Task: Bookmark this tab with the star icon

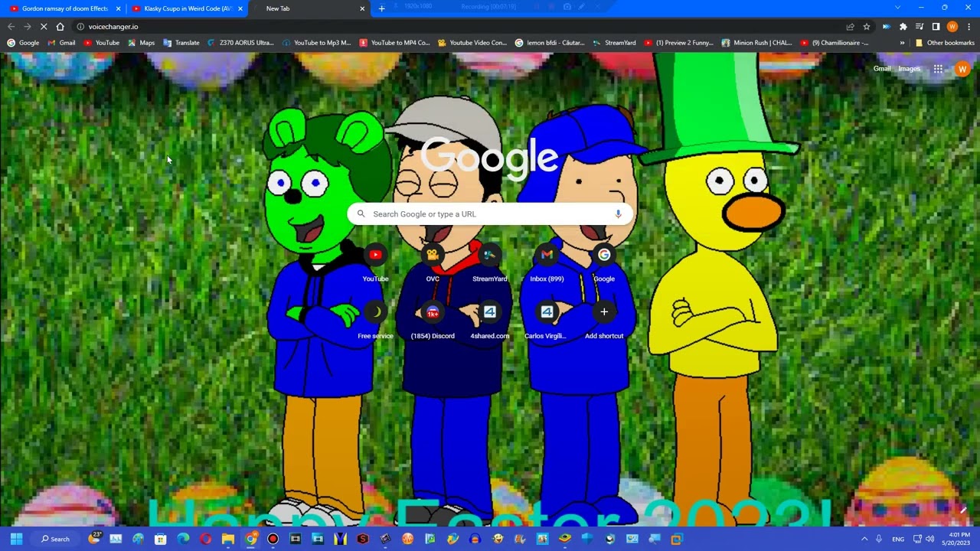Action: (x=867, y=26)
